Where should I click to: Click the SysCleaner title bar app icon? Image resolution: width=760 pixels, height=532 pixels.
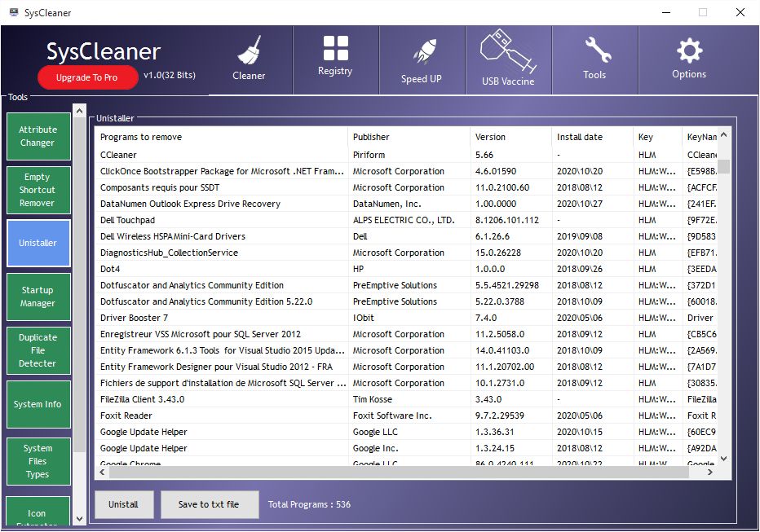tap(14, 12)
